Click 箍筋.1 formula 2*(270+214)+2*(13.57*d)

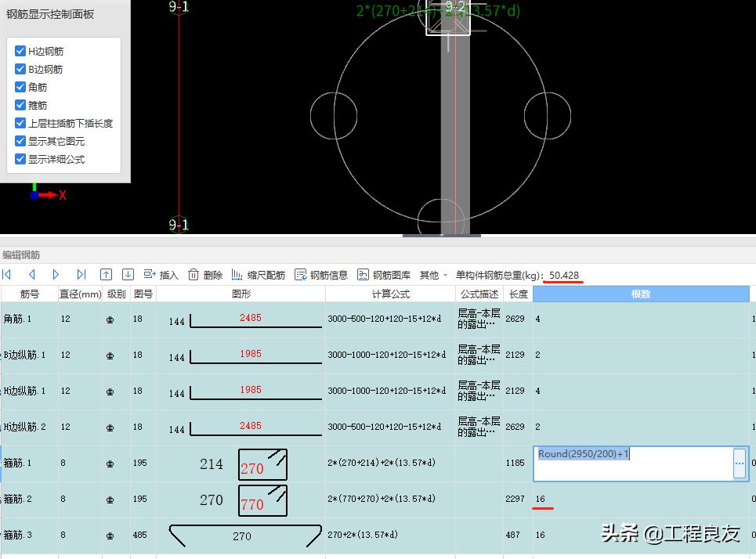(x=382, y=463)
